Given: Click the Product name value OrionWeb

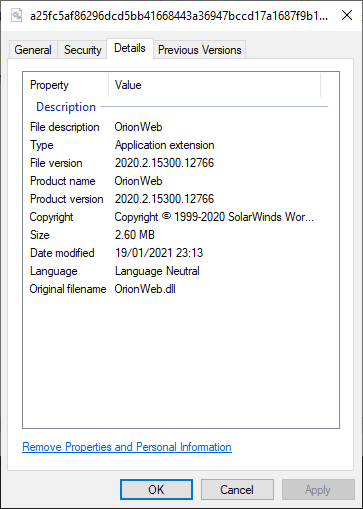Looking at the screenshot, I should tap(138, 181).
